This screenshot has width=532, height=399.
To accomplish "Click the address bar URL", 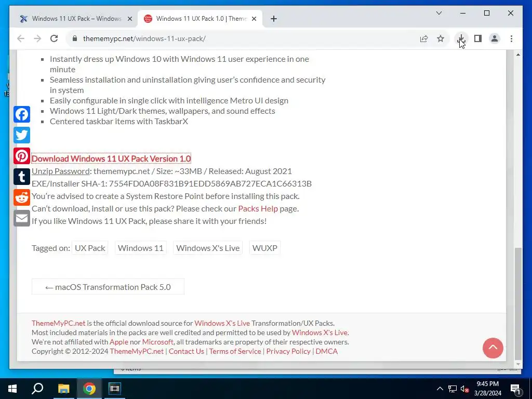I will [144, 38].
